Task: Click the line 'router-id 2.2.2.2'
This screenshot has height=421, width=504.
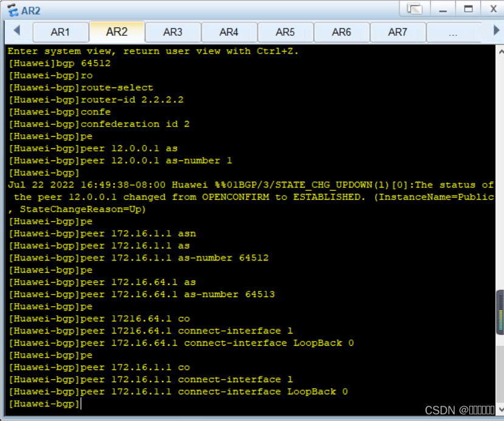Action: click(96, 100)
